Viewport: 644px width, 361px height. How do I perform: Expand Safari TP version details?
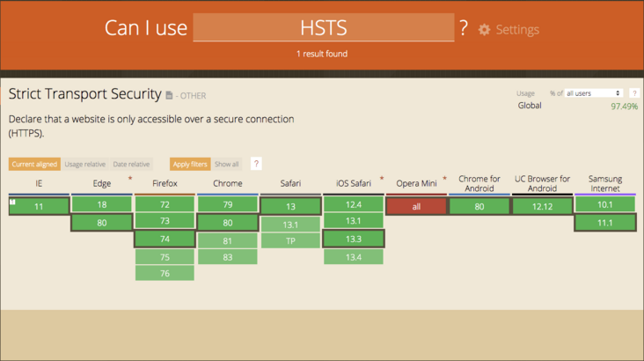tap(290, 240)
